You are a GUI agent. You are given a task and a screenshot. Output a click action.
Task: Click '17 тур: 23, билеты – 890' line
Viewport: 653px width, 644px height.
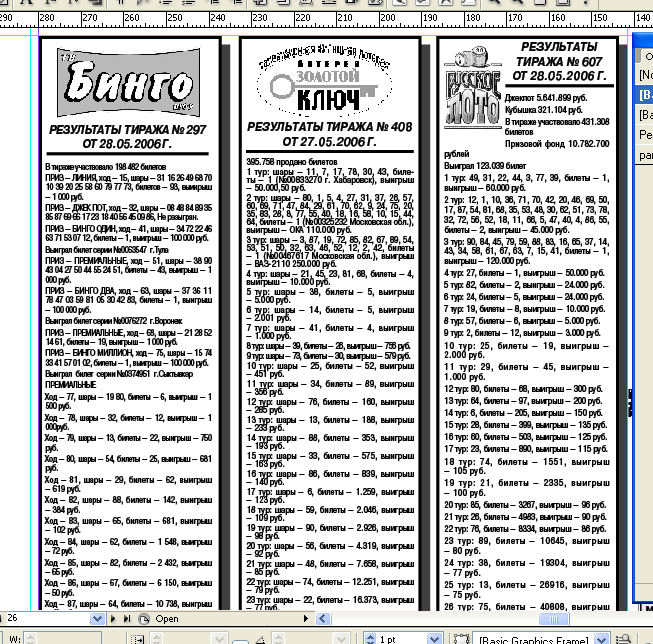[526, 449]
